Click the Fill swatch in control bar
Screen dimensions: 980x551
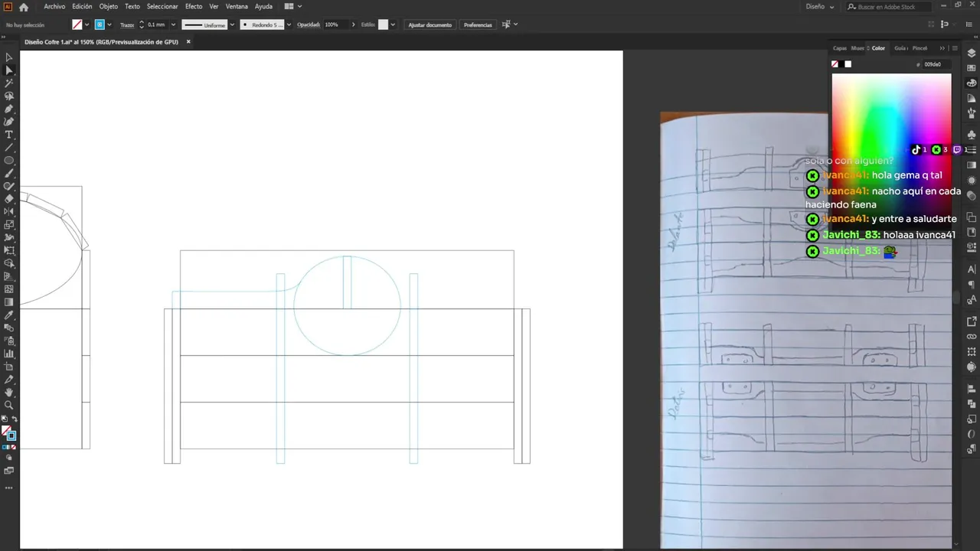77,24
